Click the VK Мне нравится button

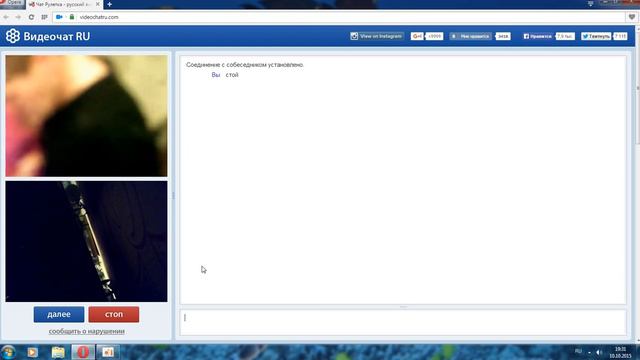point(471,36)
